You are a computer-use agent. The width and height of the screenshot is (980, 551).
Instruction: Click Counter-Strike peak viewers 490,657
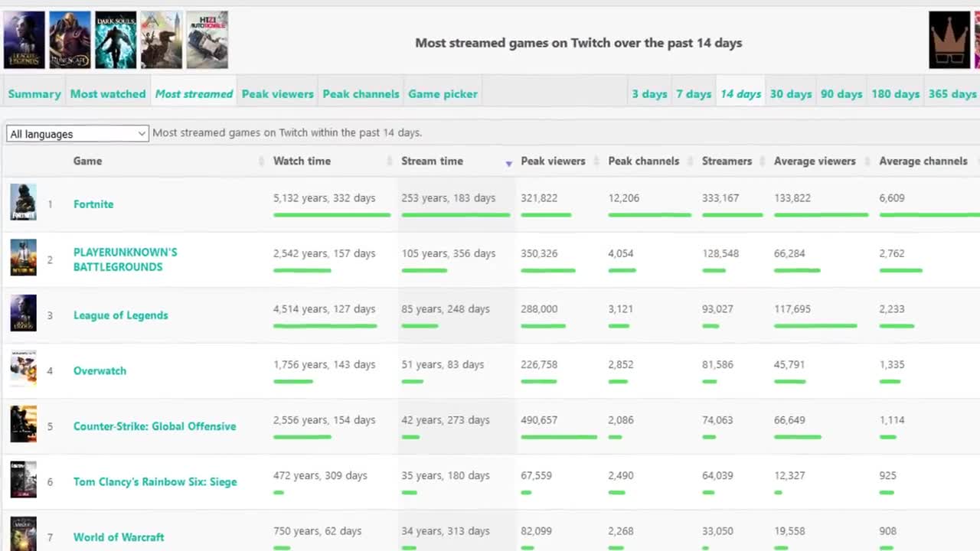pyautogui.click(x=539, y=420)
